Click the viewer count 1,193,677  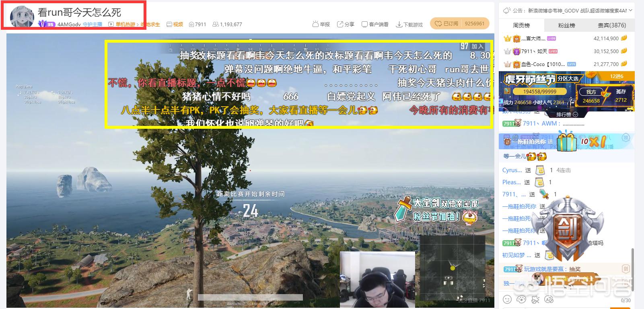pyautogui.click(x=227, y=25)
